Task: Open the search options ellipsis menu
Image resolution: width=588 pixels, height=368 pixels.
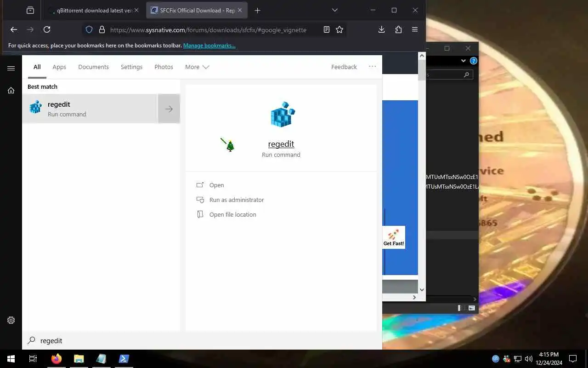Action: coord(372,67)
